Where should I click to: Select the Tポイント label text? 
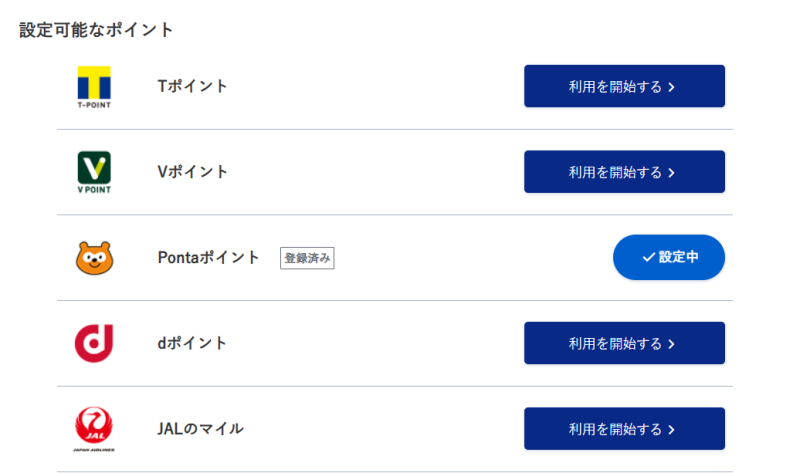click(193, 86)
